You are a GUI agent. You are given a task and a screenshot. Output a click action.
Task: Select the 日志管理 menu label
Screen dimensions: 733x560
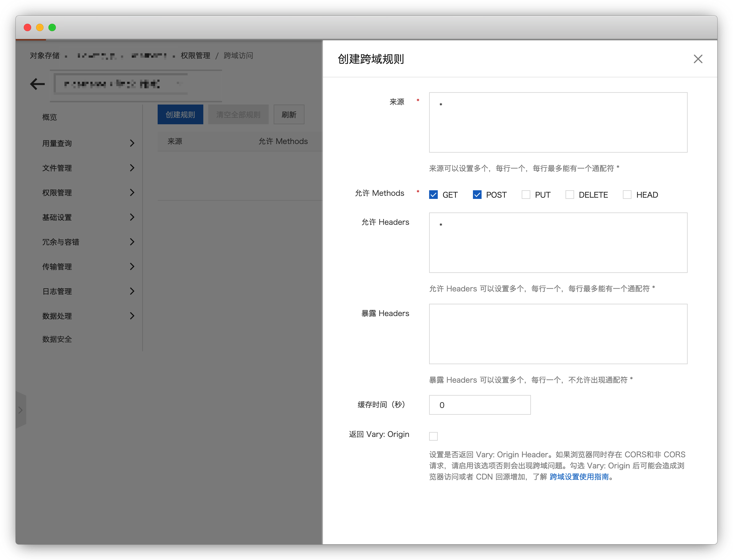[x=57, y=291]
